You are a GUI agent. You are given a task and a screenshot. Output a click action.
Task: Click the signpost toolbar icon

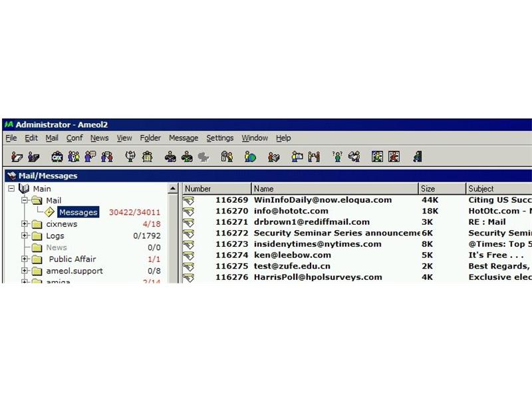pos(130,157)
